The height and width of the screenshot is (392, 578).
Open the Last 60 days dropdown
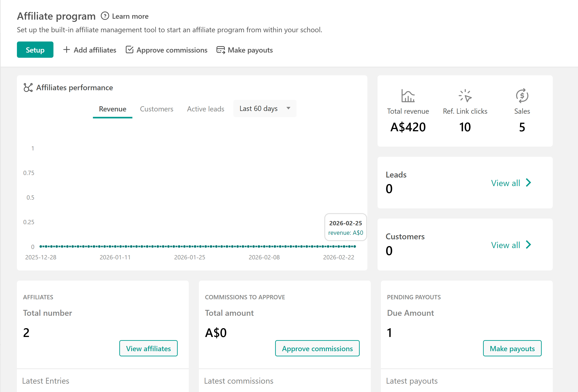265,108
